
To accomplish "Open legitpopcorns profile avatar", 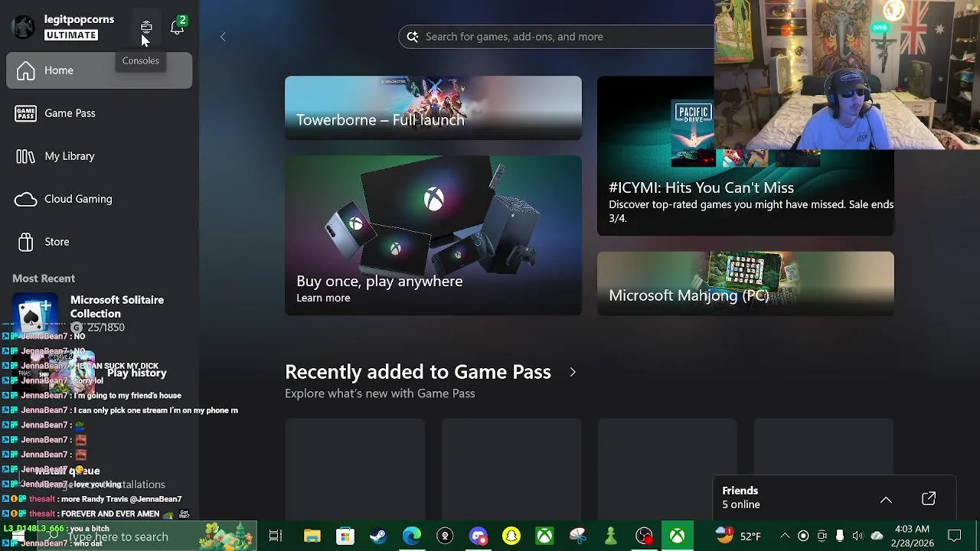I will pos(23,27).
